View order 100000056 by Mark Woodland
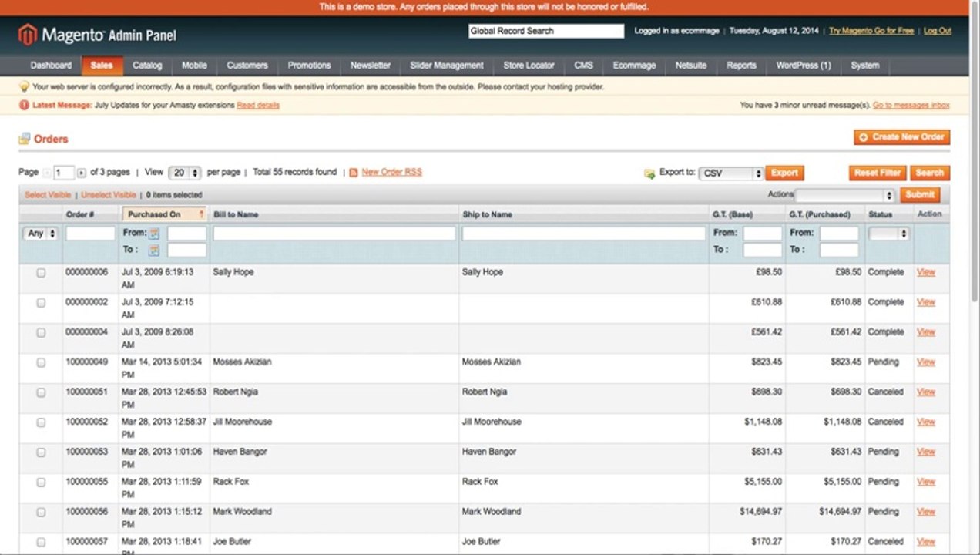This screenshot has height=555, width=980. point(926,511)
